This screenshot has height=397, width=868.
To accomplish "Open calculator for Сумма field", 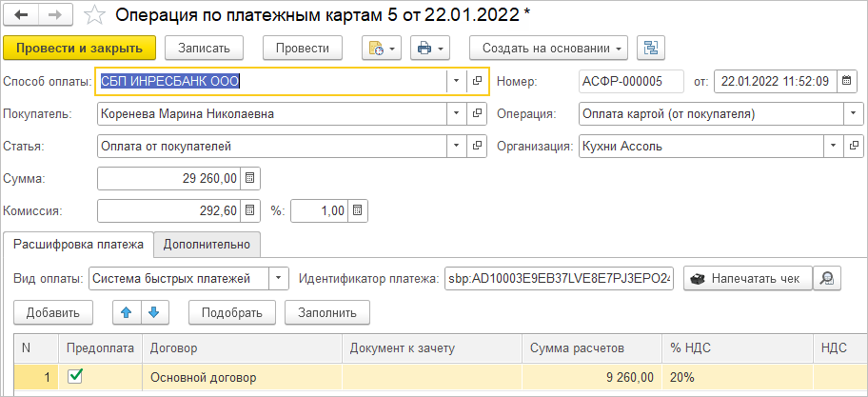I will point(249,178).
